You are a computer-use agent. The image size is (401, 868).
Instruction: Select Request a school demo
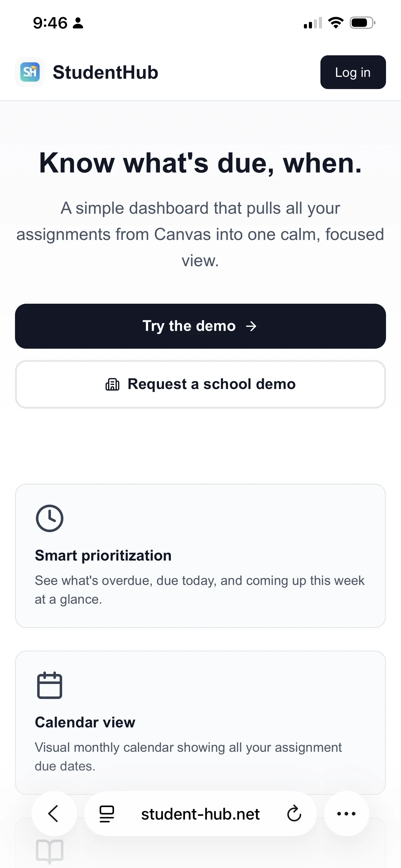pyautogui.click(x=200, y=384)
